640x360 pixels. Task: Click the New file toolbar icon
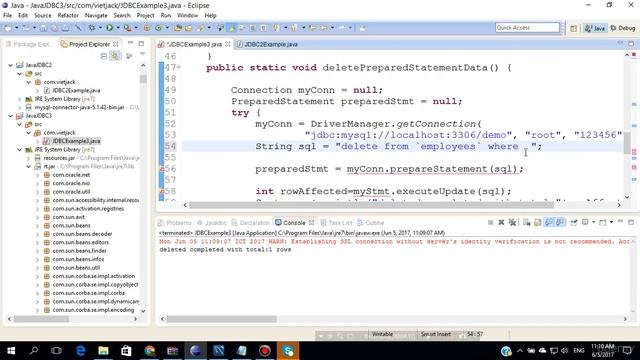8,28
